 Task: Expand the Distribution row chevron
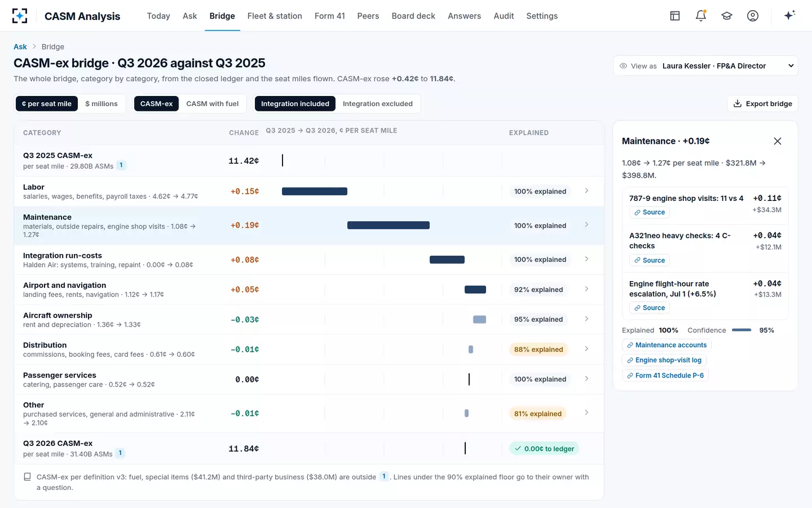(586, 349)
